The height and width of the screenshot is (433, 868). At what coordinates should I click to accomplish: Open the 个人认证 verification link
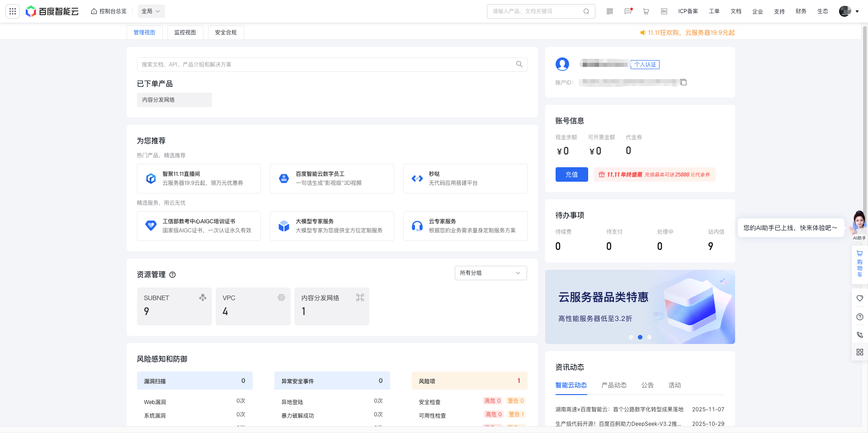click(645, 64)
